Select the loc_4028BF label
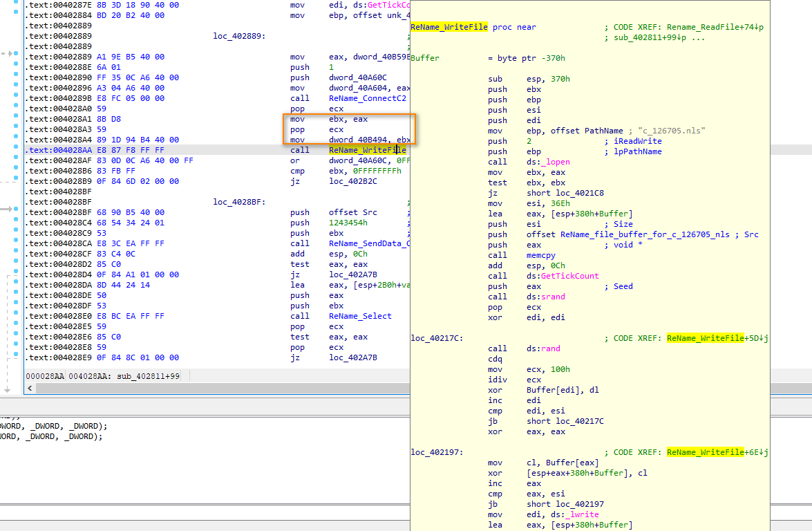This screenshot has width=812, height=531. point(239,202)
